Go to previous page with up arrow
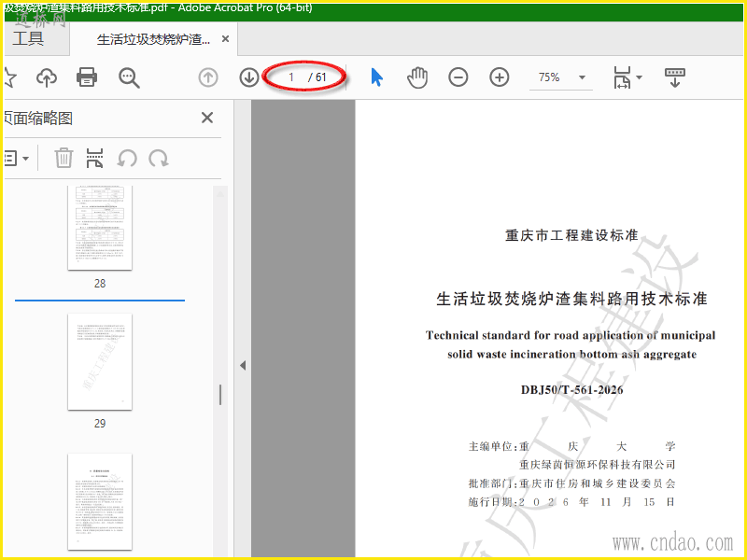747x560 pixels. point(207,77)
